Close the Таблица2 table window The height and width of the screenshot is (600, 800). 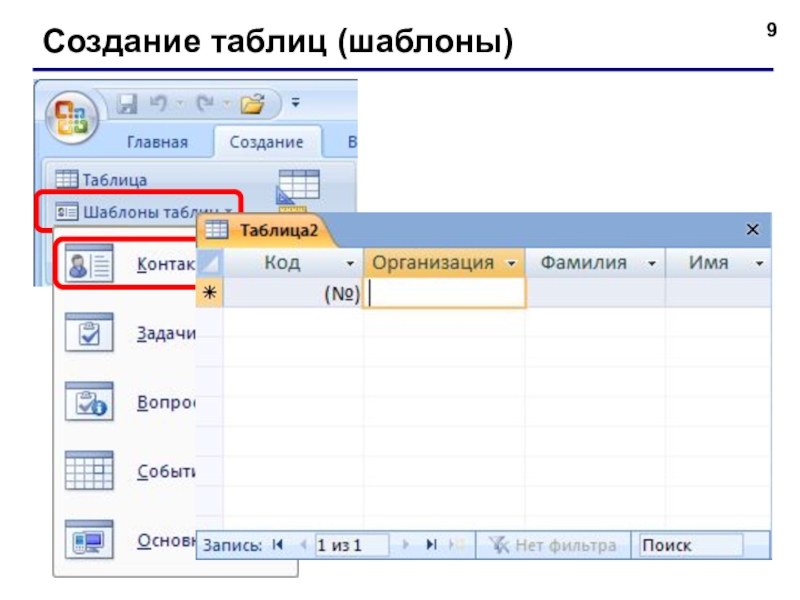tap(753, 230)
